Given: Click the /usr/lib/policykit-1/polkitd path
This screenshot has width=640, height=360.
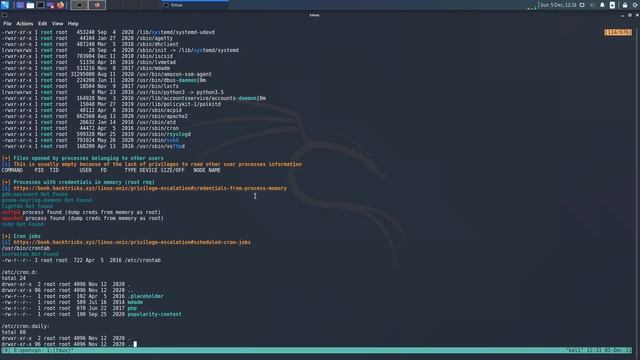Looking at the screenshot, I should pyautogui.click(x=179, y=104).
